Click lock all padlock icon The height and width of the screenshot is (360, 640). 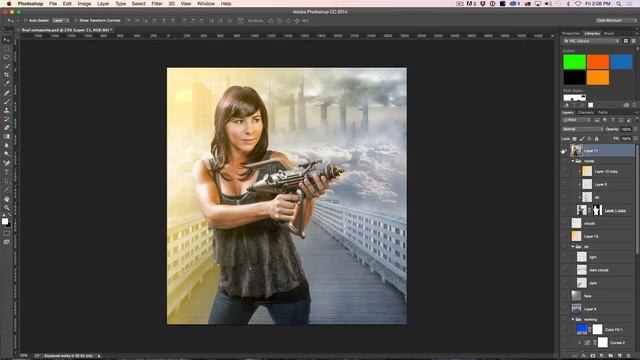pos(596,139)
